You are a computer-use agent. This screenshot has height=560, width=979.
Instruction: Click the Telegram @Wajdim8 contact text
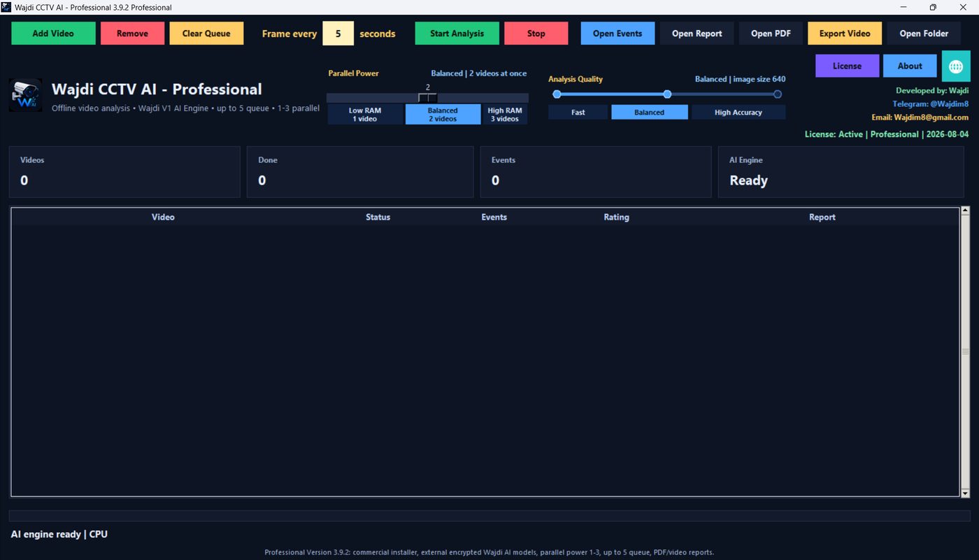[930, 104]
